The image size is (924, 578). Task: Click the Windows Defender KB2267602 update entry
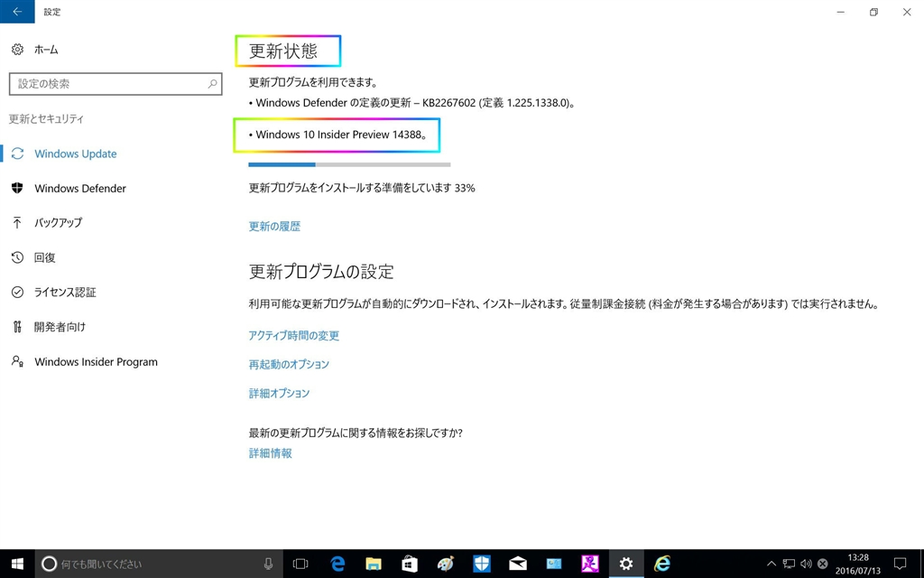(x=411, y=103)
